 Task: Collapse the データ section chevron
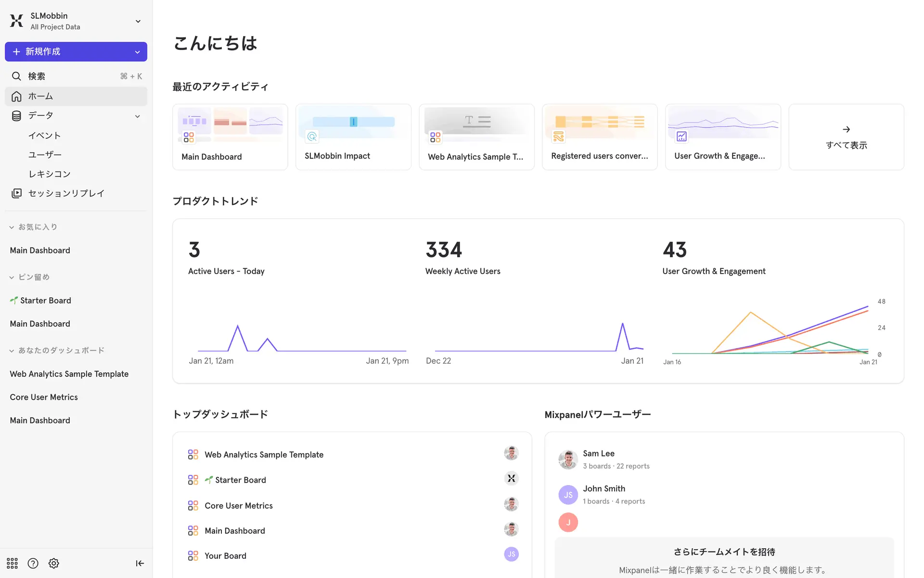[138, 116]
